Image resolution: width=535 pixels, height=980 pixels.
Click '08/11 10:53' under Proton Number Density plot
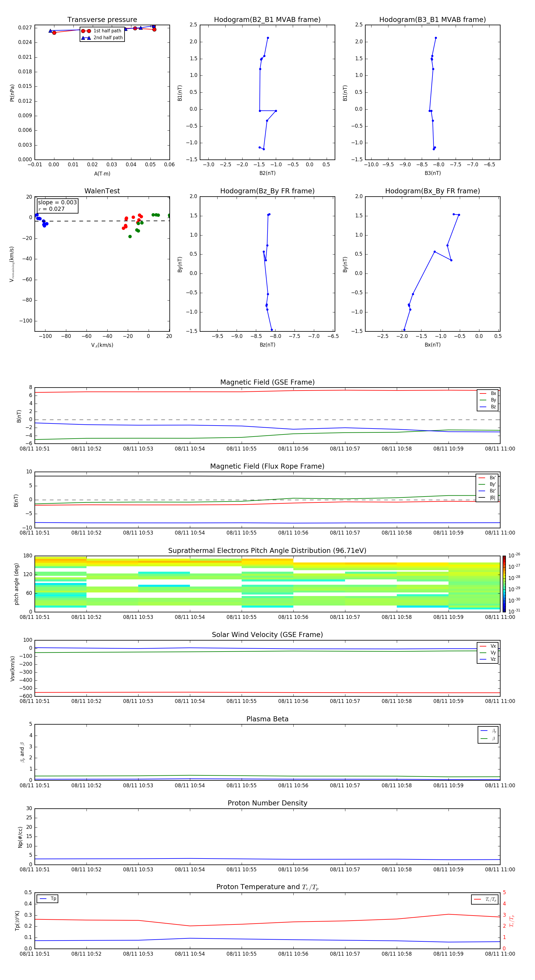(x=138, y=870)
